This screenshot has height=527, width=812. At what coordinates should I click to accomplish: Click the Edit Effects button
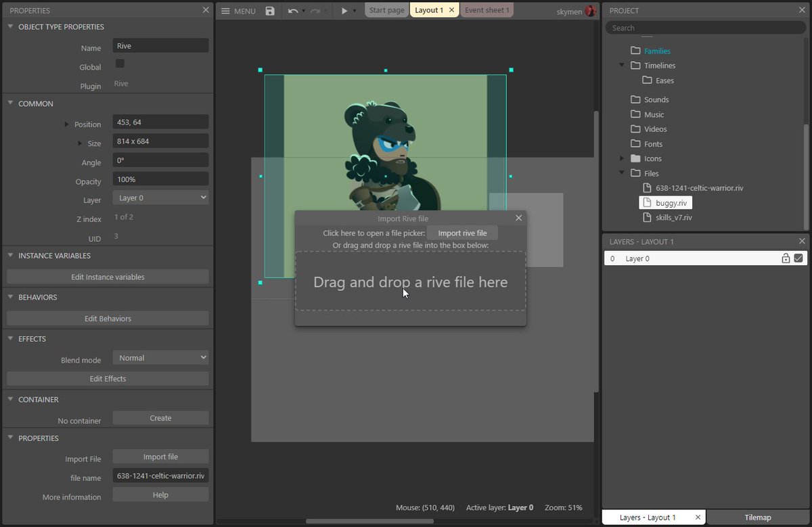(108, 379)
